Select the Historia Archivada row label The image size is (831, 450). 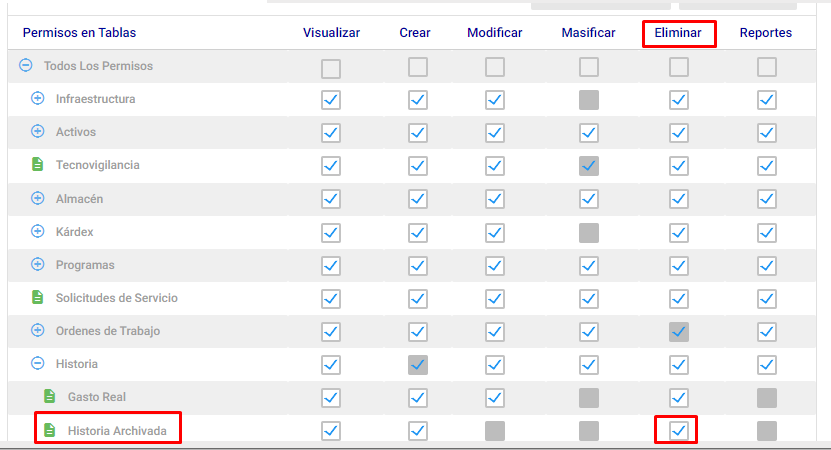point(117,431)
